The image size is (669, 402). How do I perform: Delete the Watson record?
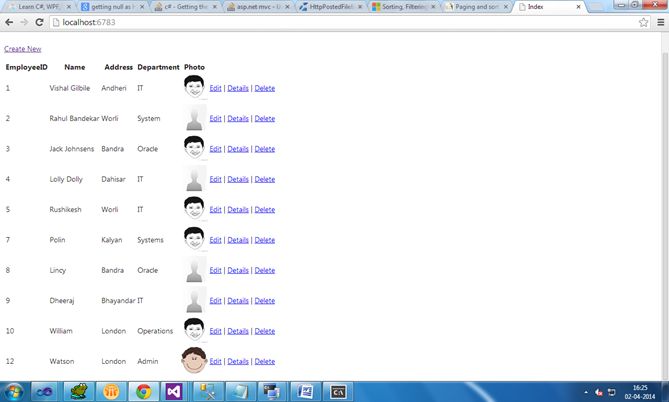265,361
